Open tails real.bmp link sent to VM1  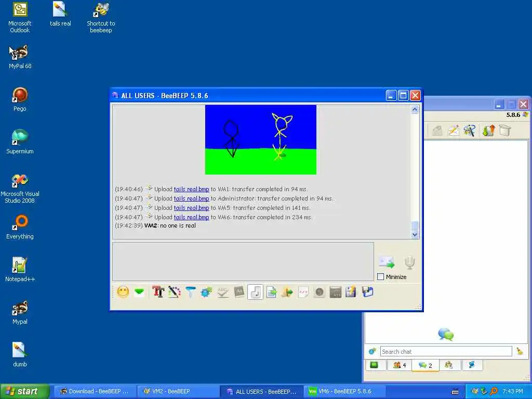(191, 189)
